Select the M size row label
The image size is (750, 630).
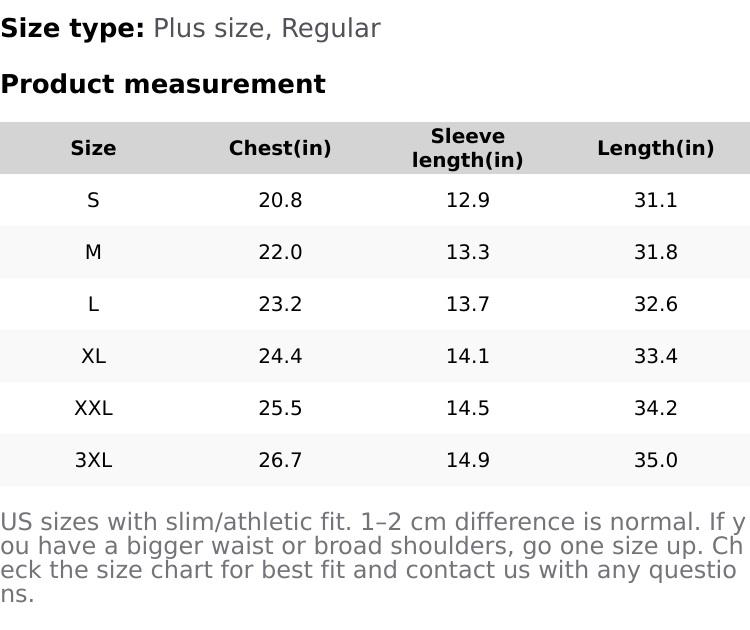(93, 252)
